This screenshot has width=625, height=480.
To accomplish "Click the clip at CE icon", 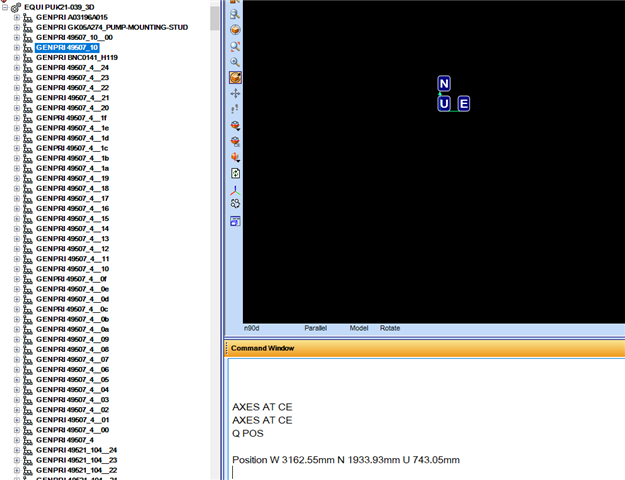I will pos(235,142).
